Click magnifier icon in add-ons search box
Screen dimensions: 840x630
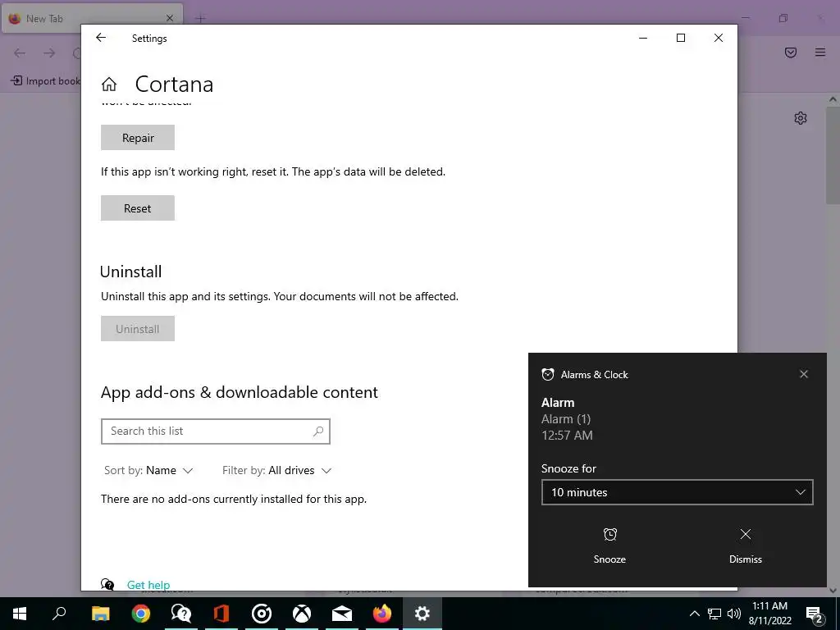click(318, 431)
